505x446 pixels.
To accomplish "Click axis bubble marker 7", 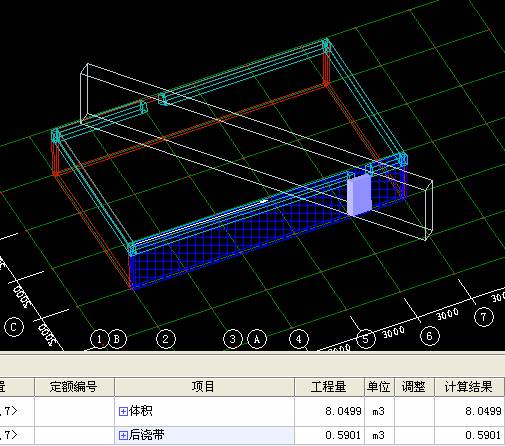I will coord(484,317).
